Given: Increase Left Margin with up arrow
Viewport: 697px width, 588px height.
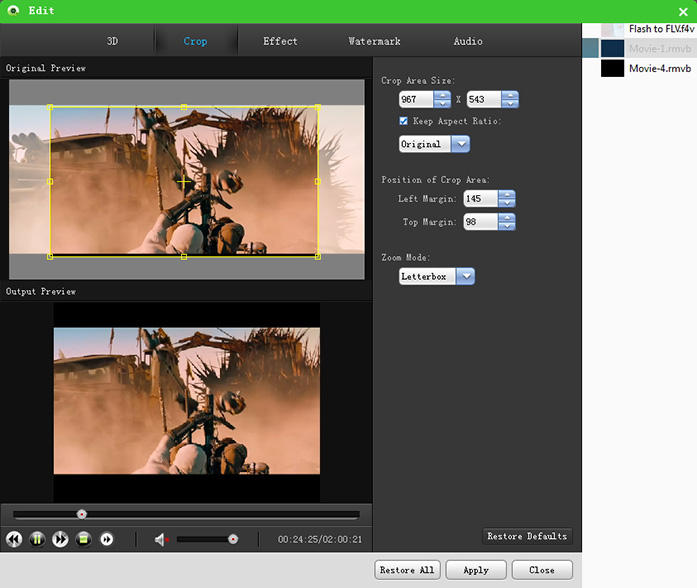Looking at the screenshot, I should tap(507, 194).
